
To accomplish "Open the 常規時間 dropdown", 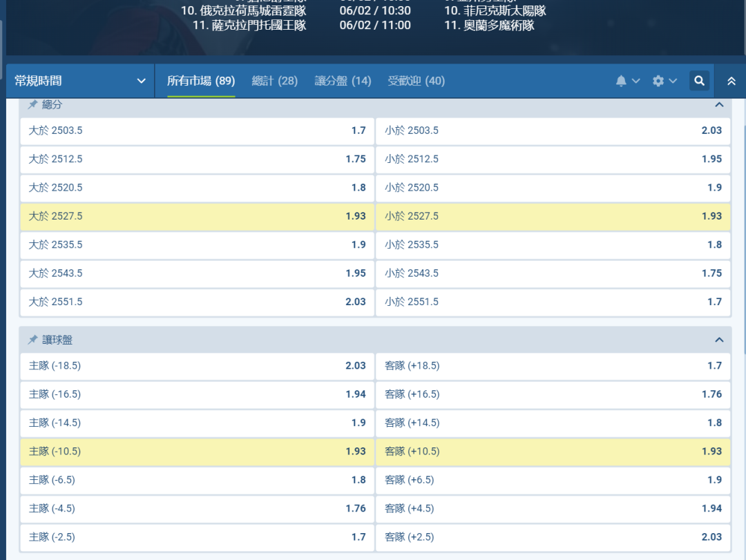I will pos(80,81).
